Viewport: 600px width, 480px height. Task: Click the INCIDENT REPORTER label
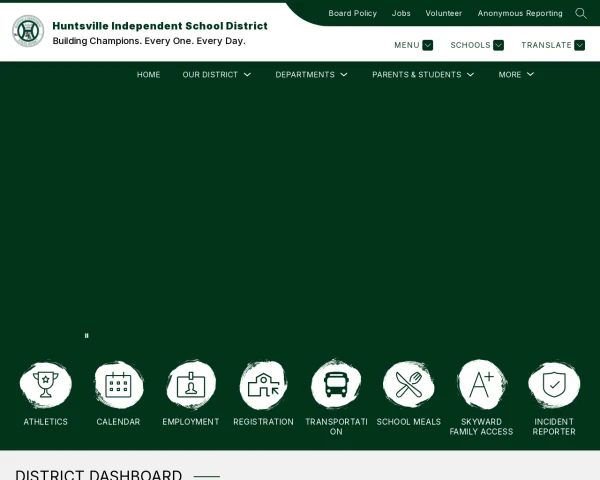(554, 426)
